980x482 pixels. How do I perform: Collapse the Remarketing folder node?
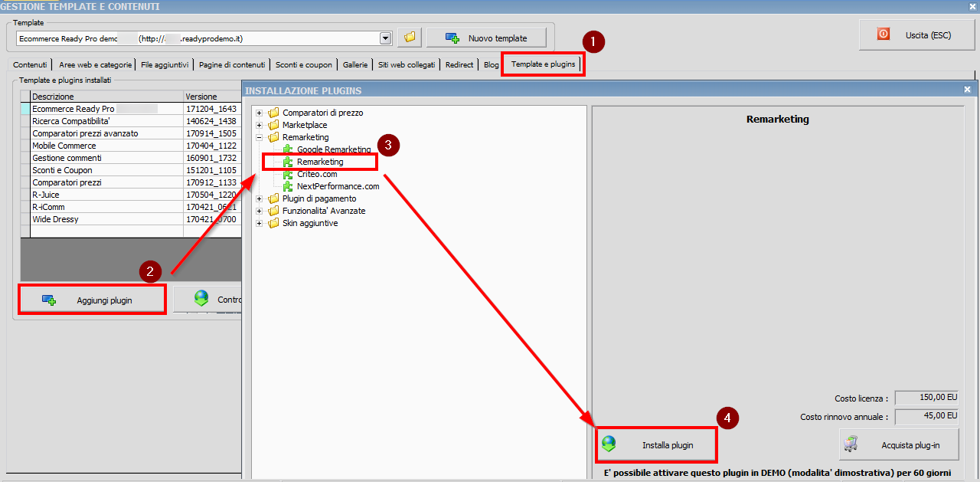(x=260, y=137)
